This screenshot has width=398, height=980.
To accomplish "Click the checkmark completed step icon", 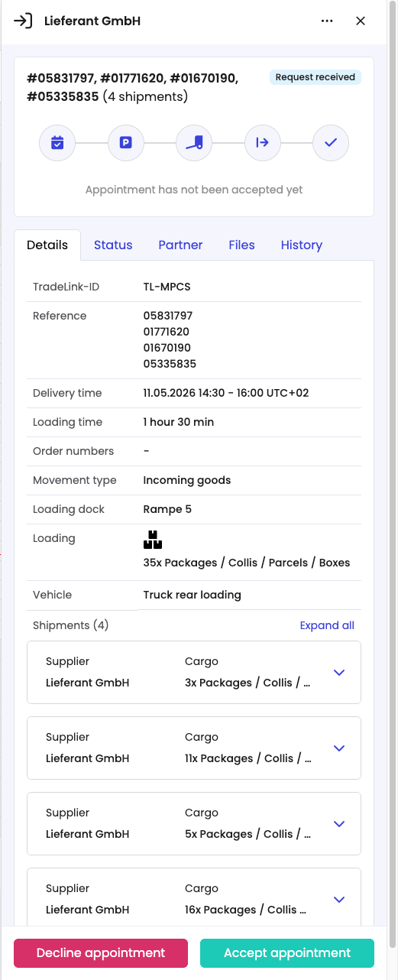I will pyautogui.click(x=331, y=142).
